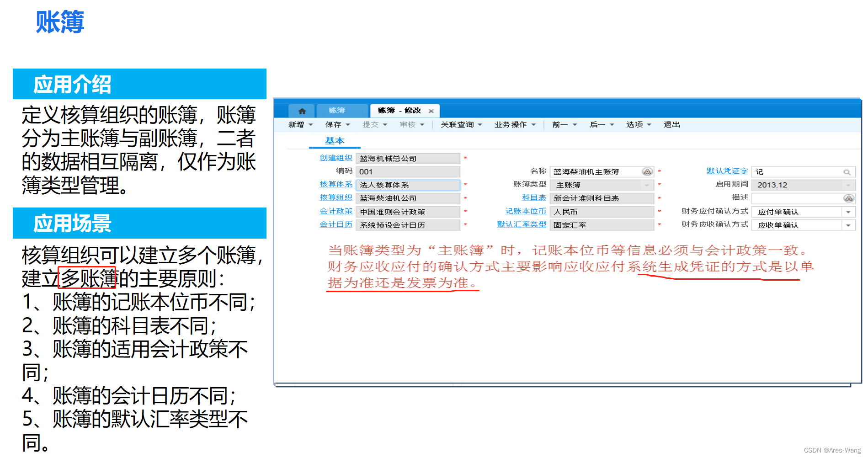
Task: Open the multilingual editor icon beside 名称 field
Action: click(648, 171)
